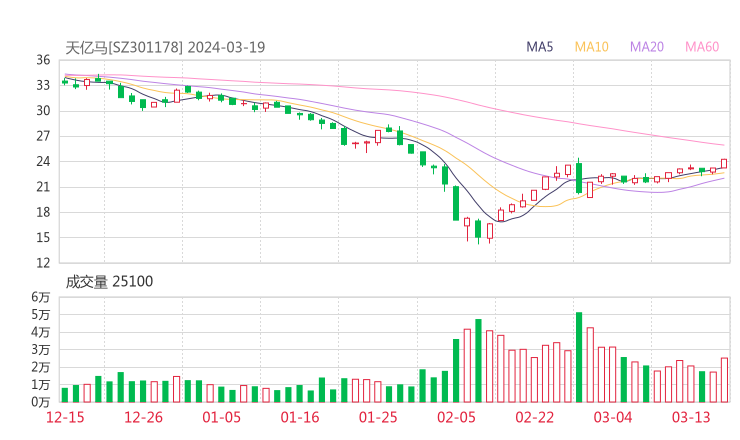Screen dimensions: 740x440
Task: Click the 12-26 date axis label
Action: coord(143,417)
